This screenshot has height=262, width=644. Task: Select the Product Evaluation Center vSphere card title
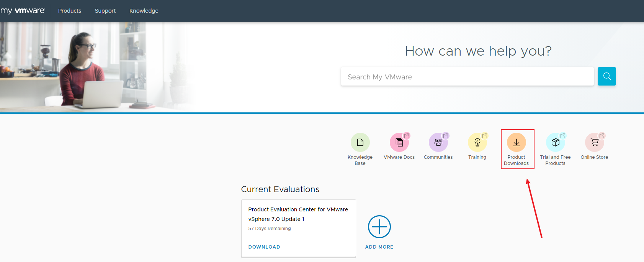298,214
